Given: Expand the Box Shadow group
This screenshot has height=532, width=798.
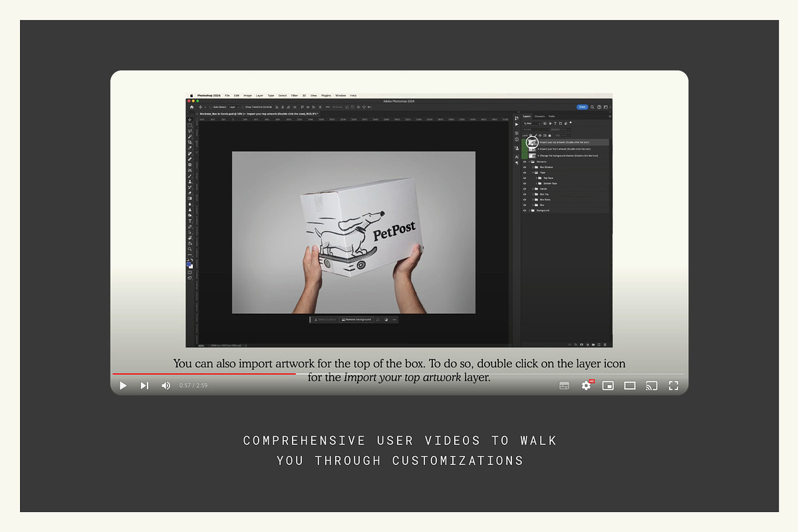Looking at the screenshot, I should pyautogui.click(x=533, y=167).
